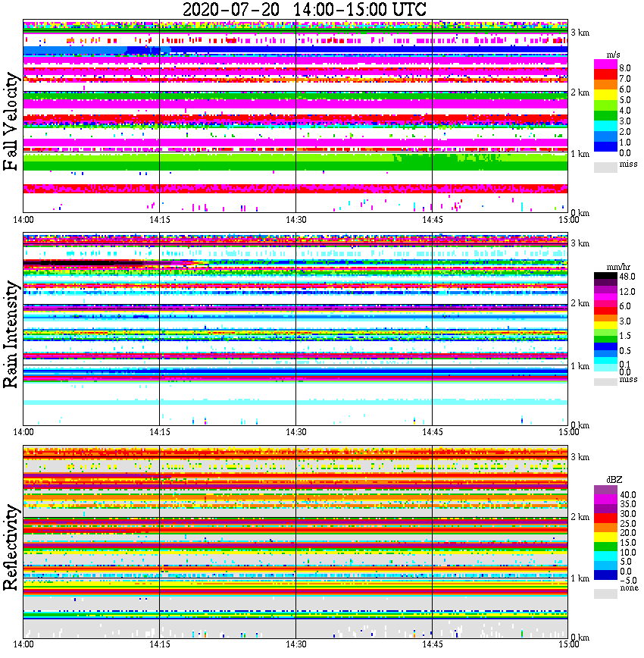Click "12.0" in the Rain Intensity legend

pos(627,291)
